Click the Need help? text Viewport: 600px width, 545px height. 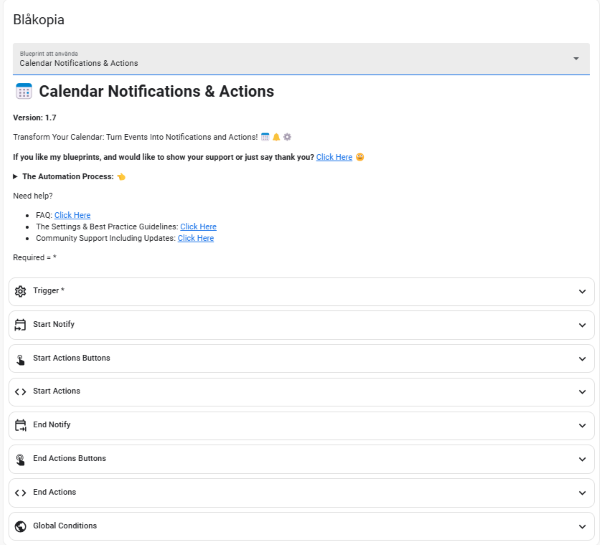[x=33, y=196]
